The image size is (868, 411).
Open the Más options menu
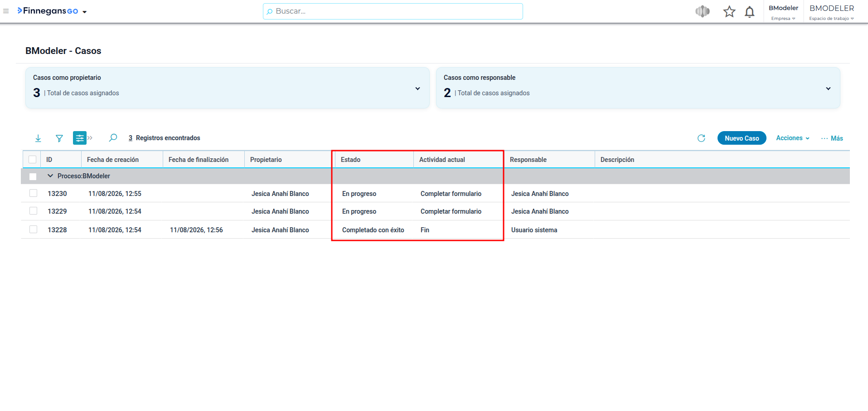(x=832, y=138)
